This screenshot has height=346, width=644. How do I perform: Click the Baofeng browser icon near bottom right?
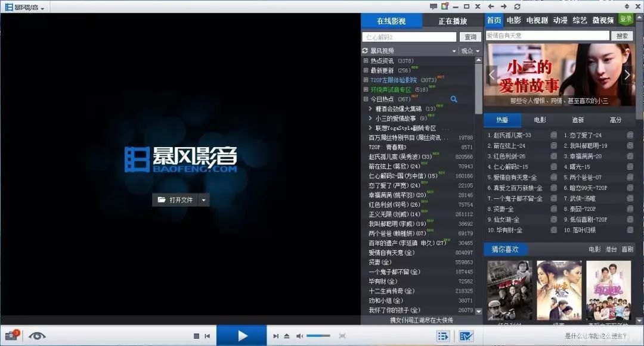tap(467, 336)
